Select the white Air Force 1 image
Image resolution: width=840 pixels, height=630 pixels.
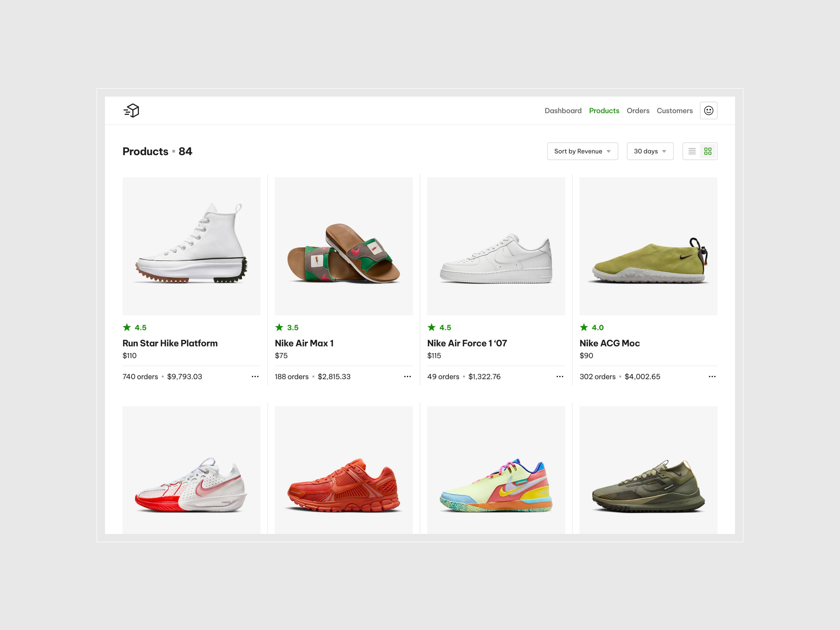(496, 246)
